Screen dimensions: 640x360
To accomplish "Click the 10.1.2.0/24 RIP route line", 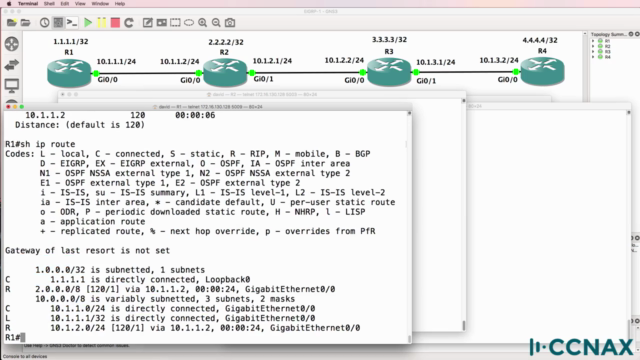I will click(x=182, y=328).
